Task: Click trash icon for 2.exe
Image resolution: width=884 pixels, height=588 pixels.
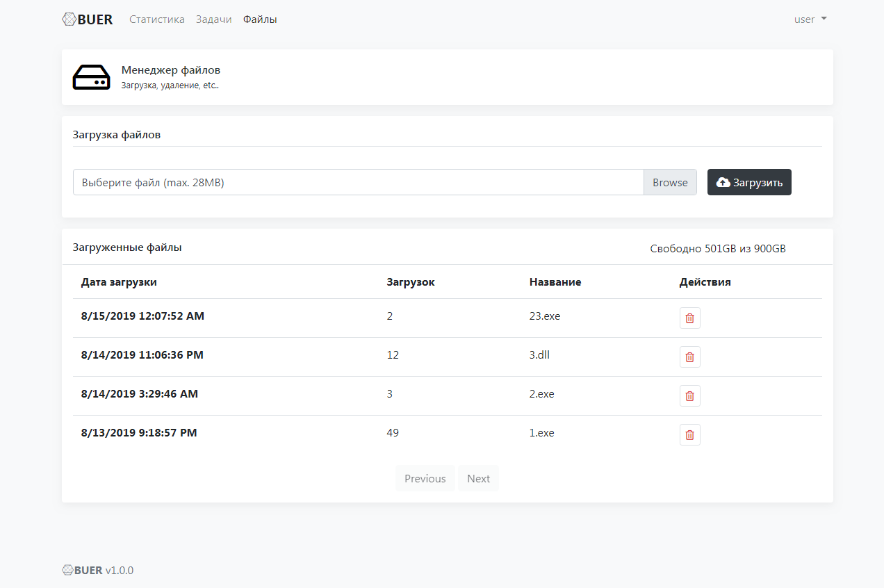Action: (x=689, y=396)
